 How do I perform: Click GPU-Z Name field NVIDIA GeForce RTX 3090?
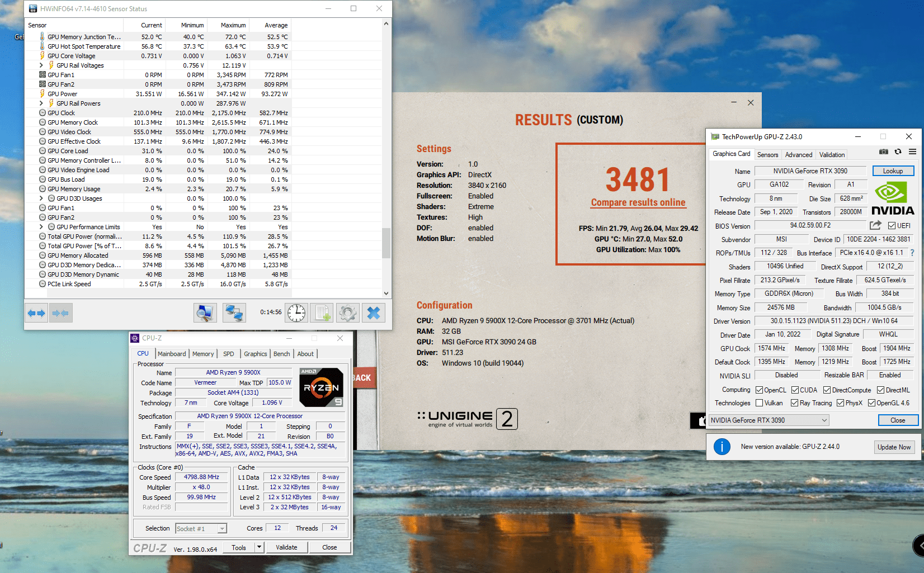(810, 171)
